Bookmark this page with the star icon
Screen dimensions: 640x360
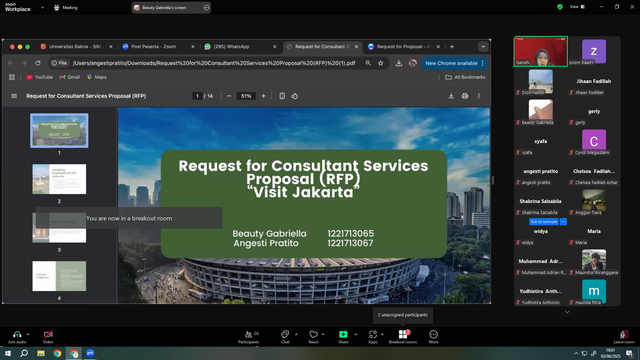(x=380, y=63)
